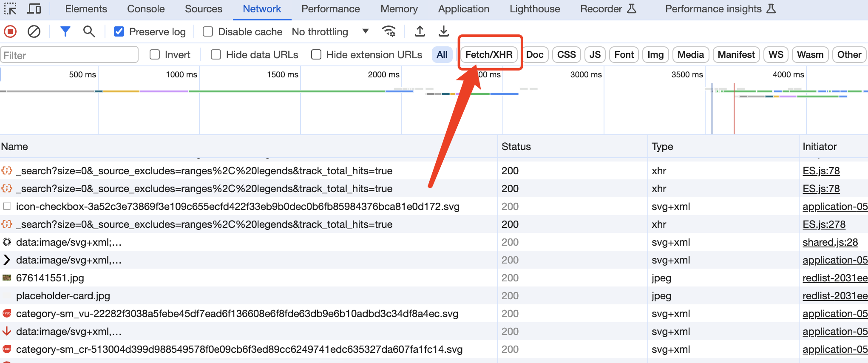
Task: Uncheck the Preserve log checkbox
Action: click(x=119, y=32)
